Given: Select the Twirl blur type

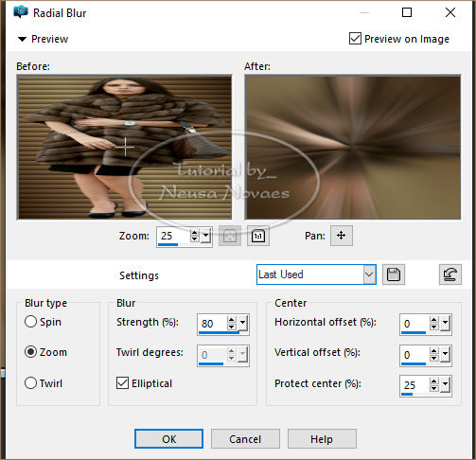Looking at the screenshot, I should (30, 383).
